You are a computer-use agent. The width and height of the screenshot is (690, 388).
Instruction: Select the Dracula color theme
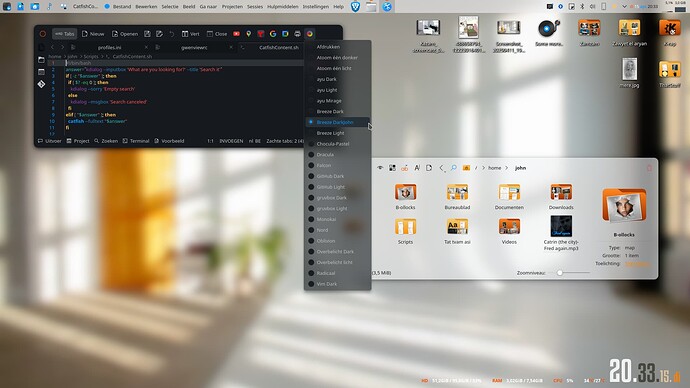[325, 154]
